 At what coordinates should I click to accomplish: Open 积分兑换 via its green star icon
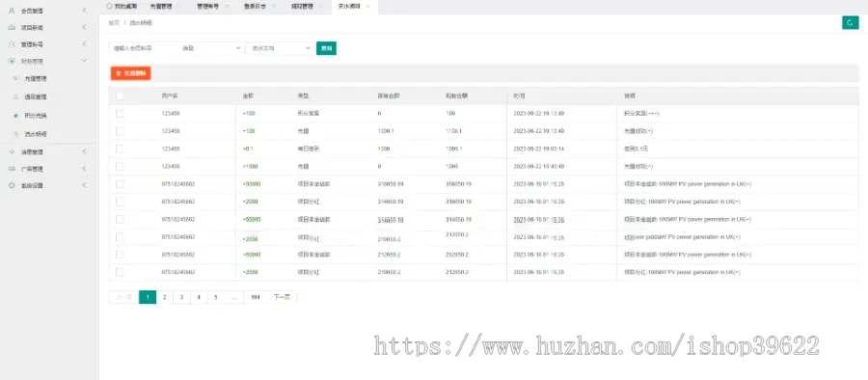click(15, 115)
